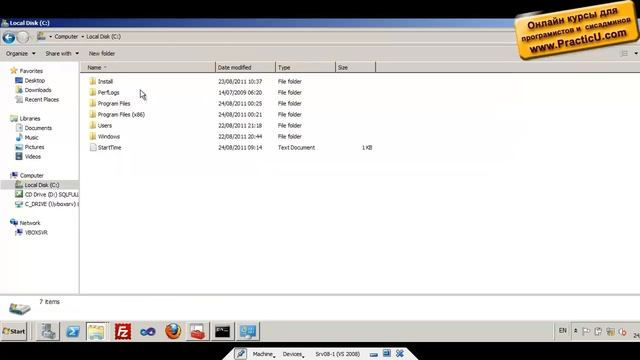Sort by Name column header
The width and height of the screenshot is (640, 360).
coord(148,67)
